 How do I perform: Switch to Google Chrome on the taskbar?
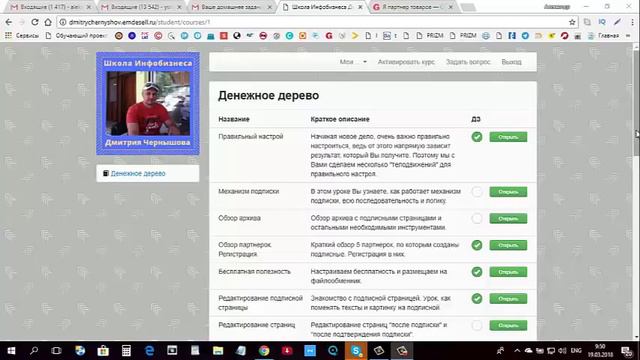[264, 351]
